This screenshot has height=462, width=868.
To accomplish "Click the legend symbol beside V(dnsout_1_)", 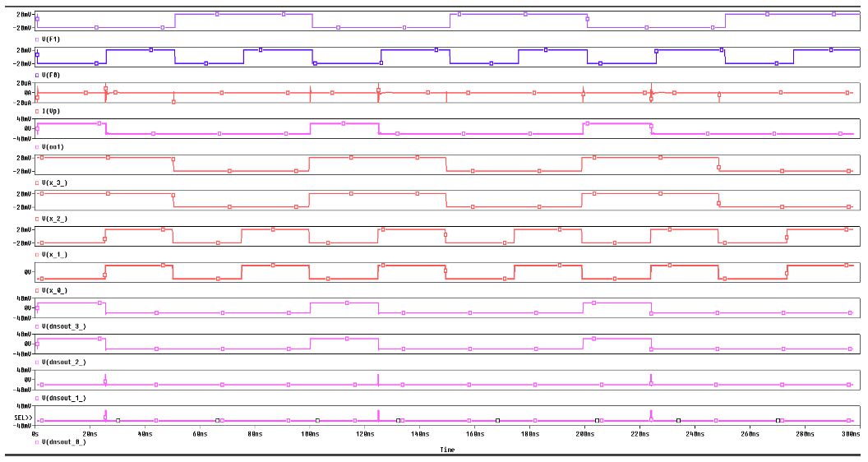I will pyautogui.click(x=37, y=398).
